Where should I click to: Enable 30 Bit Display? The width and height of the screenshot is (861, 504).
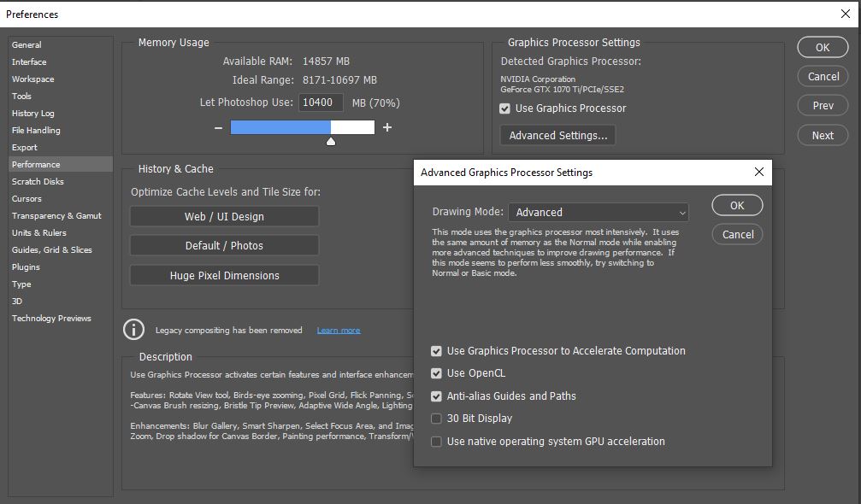pyautogui.click(x=436, y=419)
